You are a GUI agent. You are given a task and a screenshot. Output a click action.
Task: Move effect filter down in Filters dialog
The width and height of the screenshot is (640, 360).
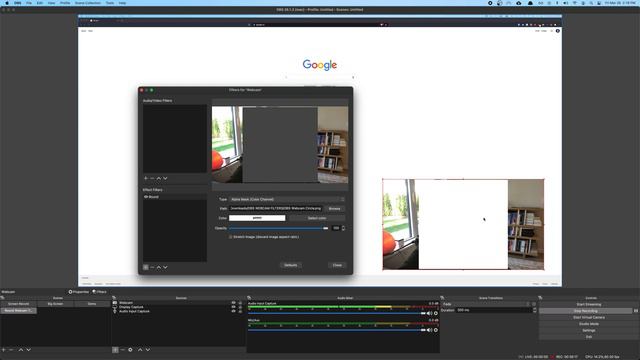165,267
